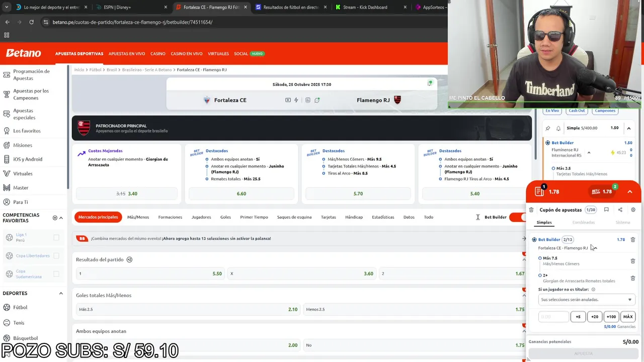Select the Cuotas Mejoradas 3.40 odds

tap(127, 194)
